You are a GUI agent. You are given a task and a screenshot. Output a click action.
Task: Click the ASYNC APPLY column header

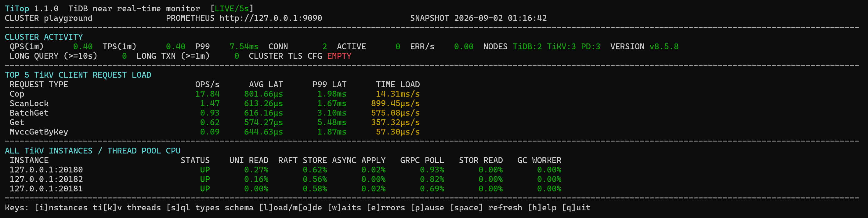(359, 160)
